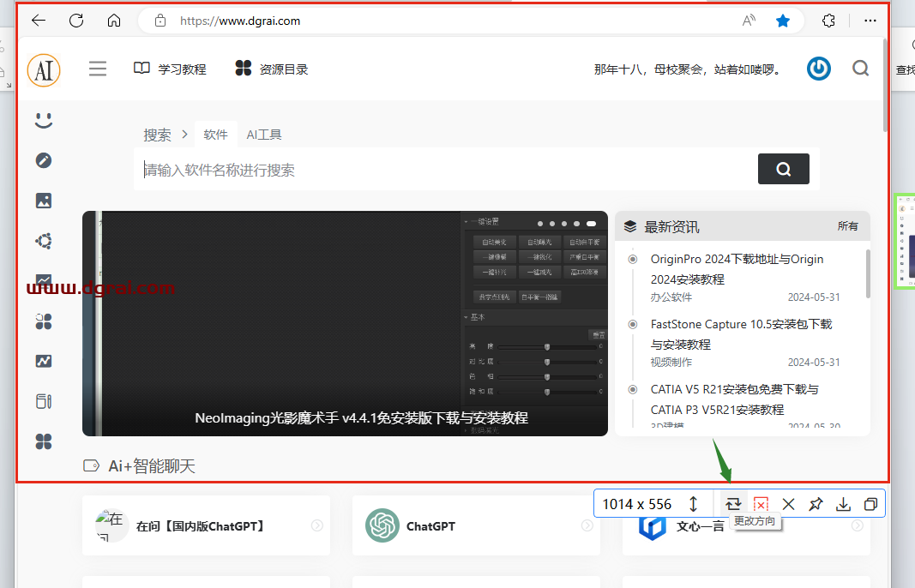Viewport: 915px width, 588px height.
Task: Click the circular three-node sidebar icon
Action: [x=44, y=241]
